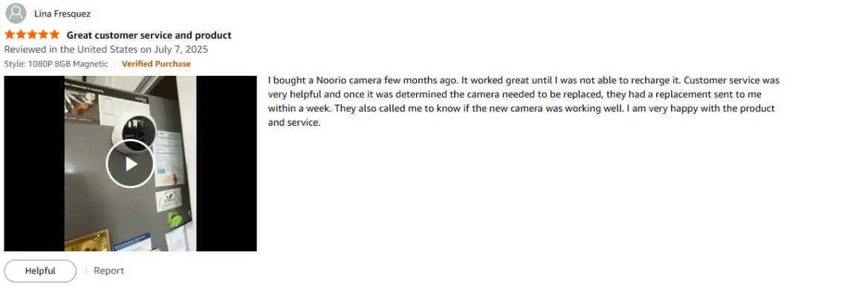The height and width of the screenshot is (290, 868).
Task: Click the review body text paragraph
Action: pos(524,101)
